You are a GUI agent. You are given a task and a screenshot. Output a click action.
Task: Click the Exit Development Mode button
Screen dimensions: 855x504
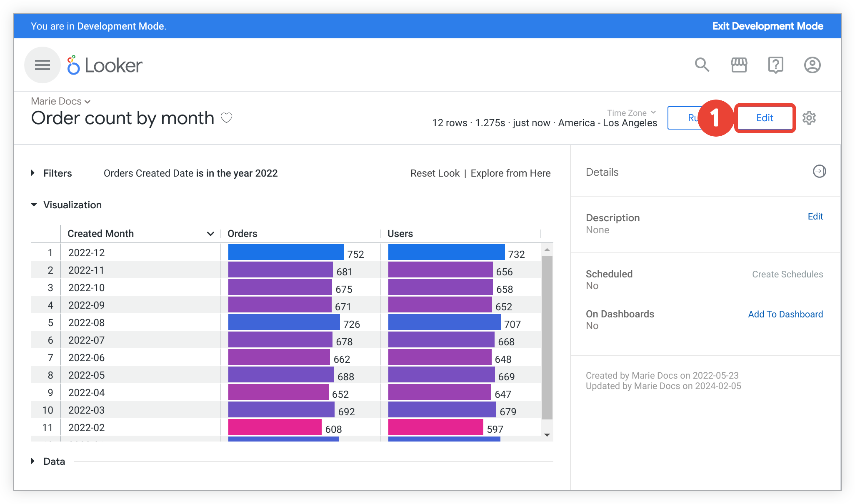pos(769,26)
